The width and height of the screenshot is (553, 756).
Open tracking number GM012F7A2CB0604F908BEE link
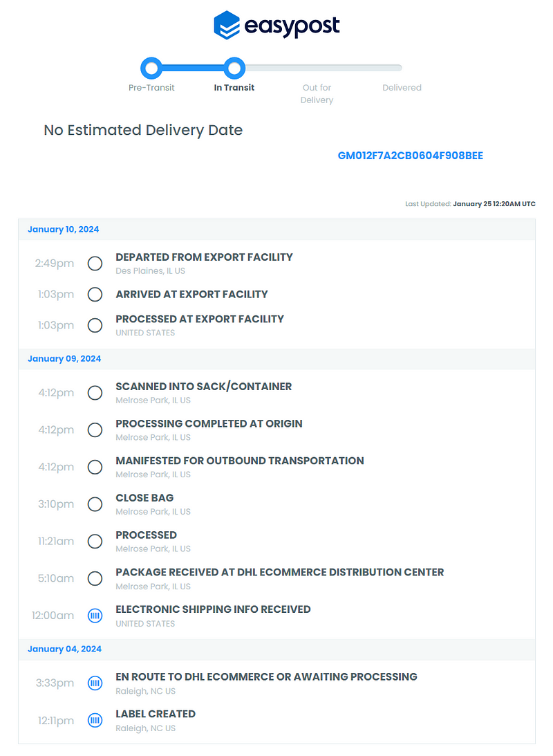coord(411,156)
